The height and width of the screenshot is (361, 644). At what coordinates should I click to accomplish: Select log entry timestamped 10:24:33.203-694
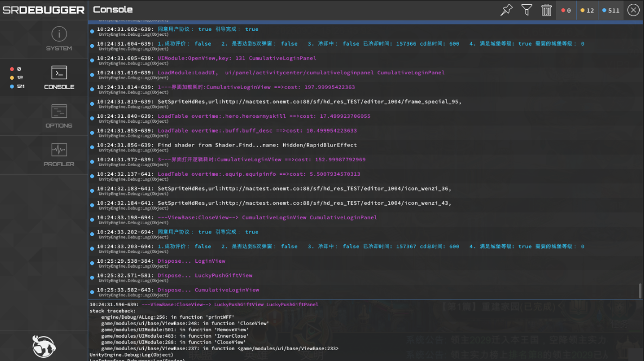click(x=365, y=248)
